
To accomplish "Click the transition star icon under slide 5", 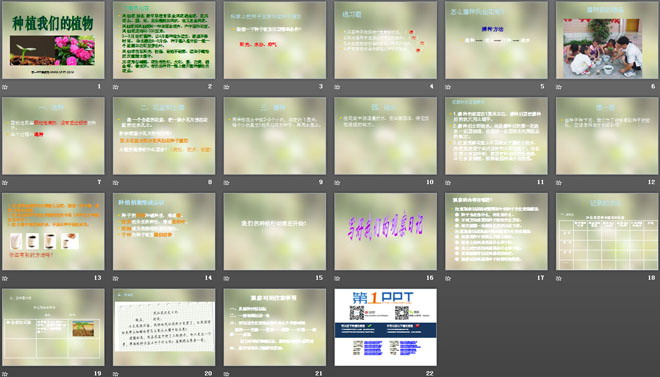I will click(x=448, y=87).
